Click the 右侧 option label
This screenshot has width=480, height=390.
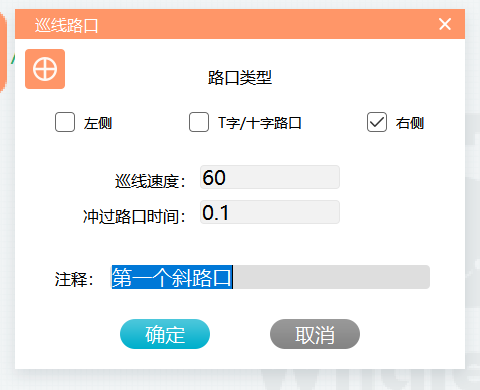(x=410, y=123)
